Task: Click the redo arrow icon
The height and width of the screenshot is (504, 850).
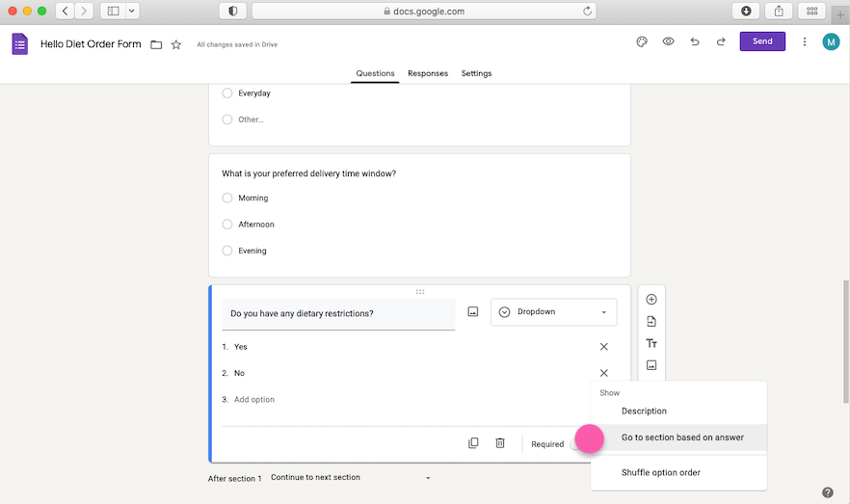Action: click(720, 41)
